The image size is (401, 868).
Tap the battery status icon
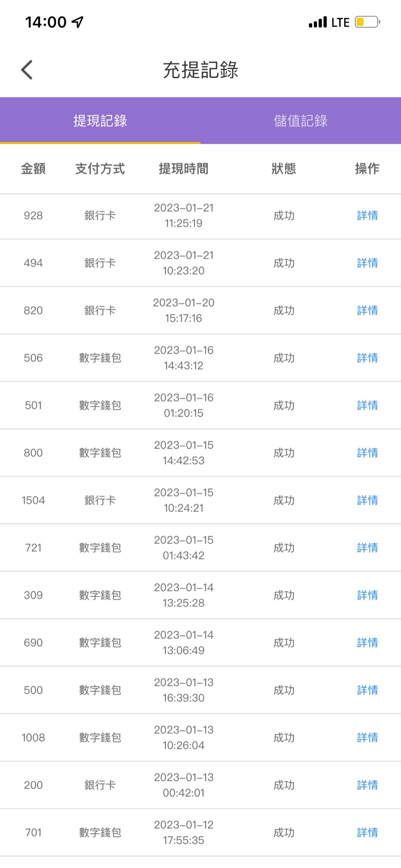[x=367, y=22]
